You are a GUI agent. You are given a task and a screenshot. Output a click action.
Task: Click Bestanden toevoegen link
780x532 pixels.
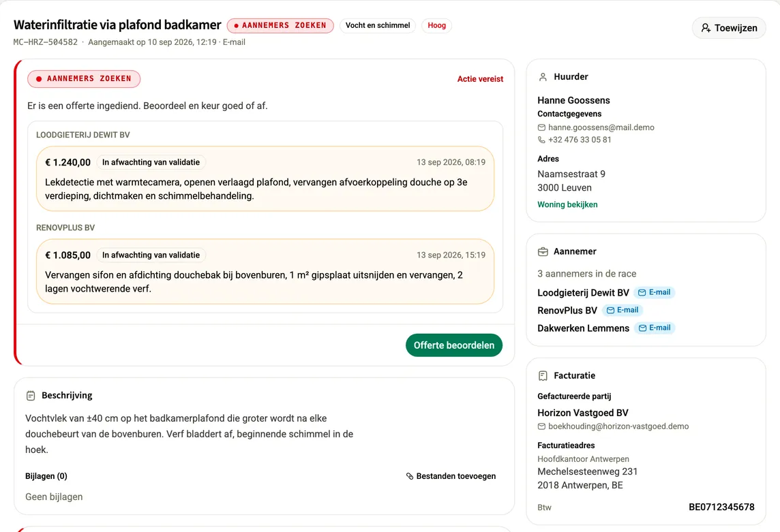(x=451, y=476)
